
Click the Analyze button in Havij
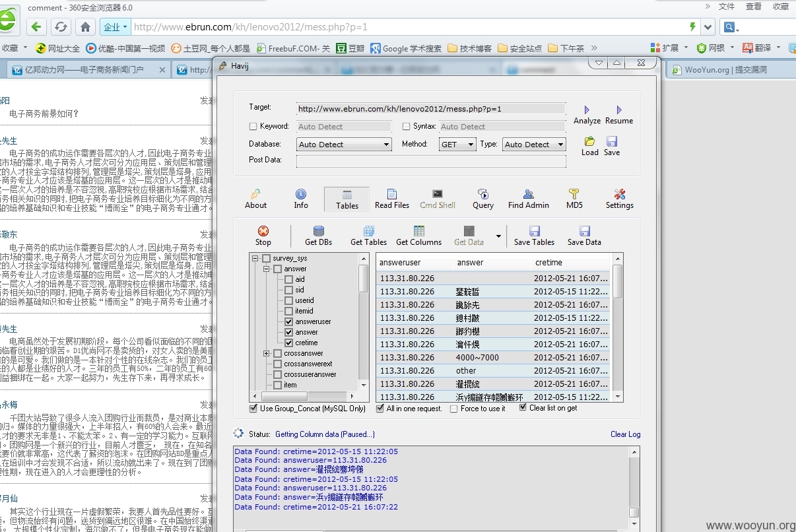(587, 114)
